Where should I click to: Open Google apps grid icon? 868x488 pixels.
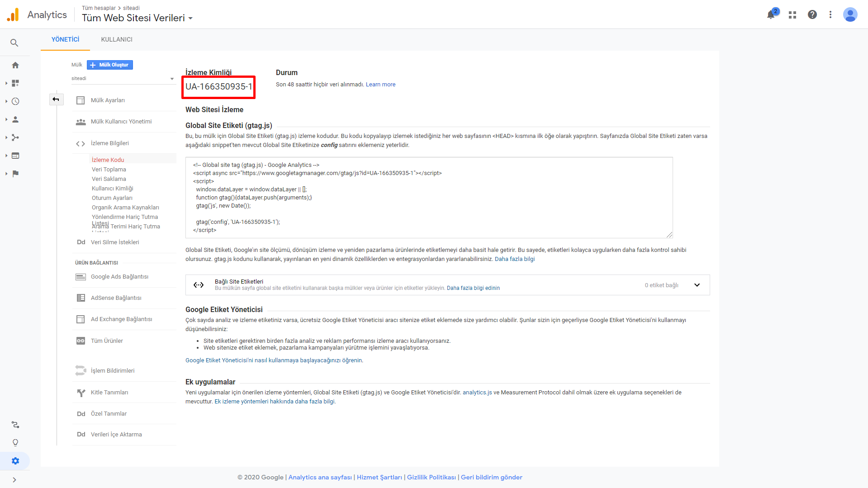792,14
